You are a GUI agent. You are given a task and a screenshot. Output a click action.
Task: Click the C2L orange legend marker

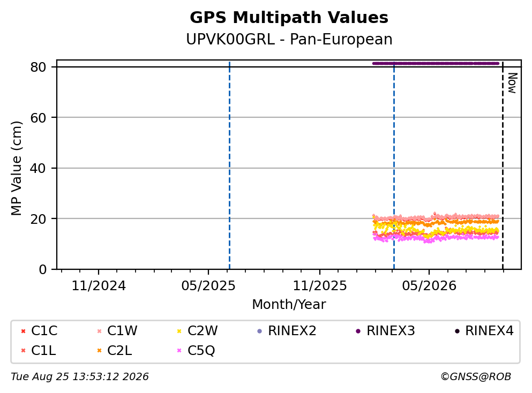(x=100, y=351)
